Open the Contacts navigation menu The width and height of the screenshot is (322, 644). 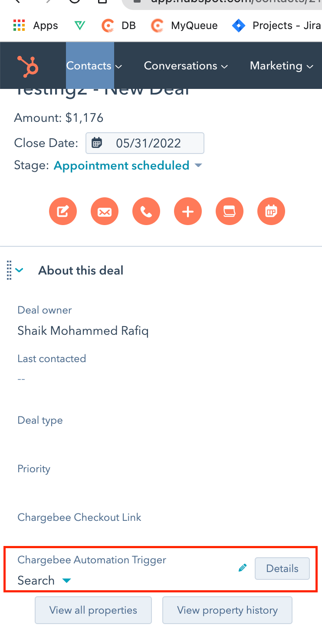[x=94, y=66]
